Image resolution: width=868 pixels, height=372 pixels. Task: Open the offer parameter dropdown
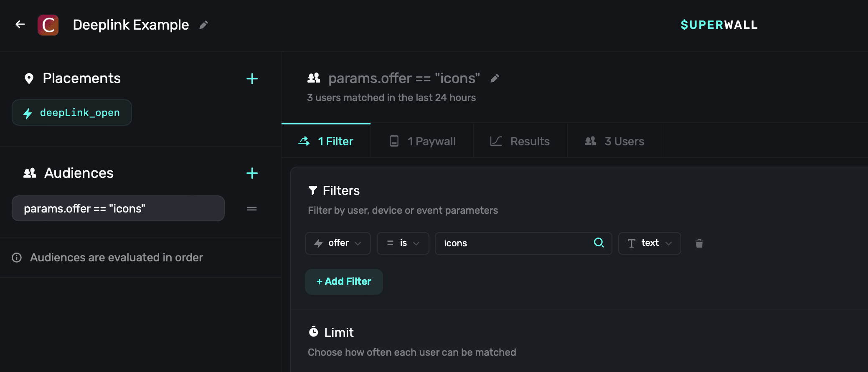[x=338, y=243]
